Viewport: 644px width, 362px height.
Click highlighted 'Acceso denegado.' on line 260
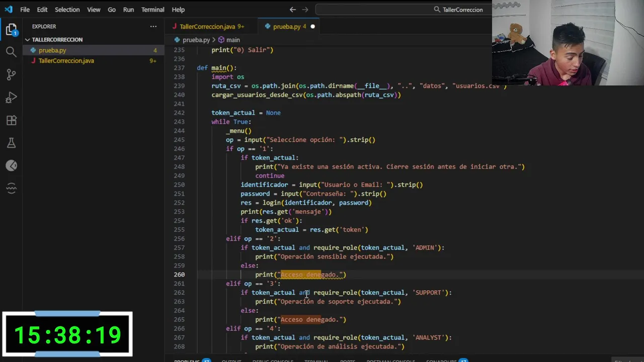point(309,275)
